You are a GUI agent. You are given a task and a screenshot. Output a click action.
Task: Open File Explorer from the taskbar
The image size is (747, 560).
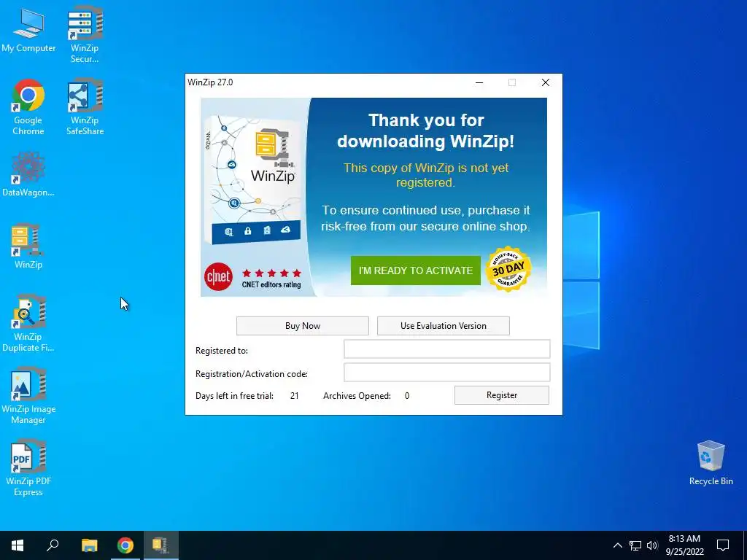click(x=89, y=545)
